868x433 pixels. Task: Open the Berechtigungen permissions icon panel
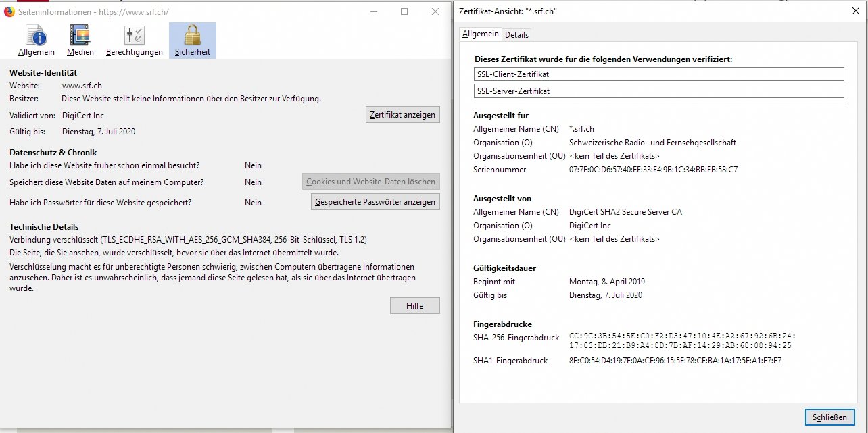pos(134,41)
